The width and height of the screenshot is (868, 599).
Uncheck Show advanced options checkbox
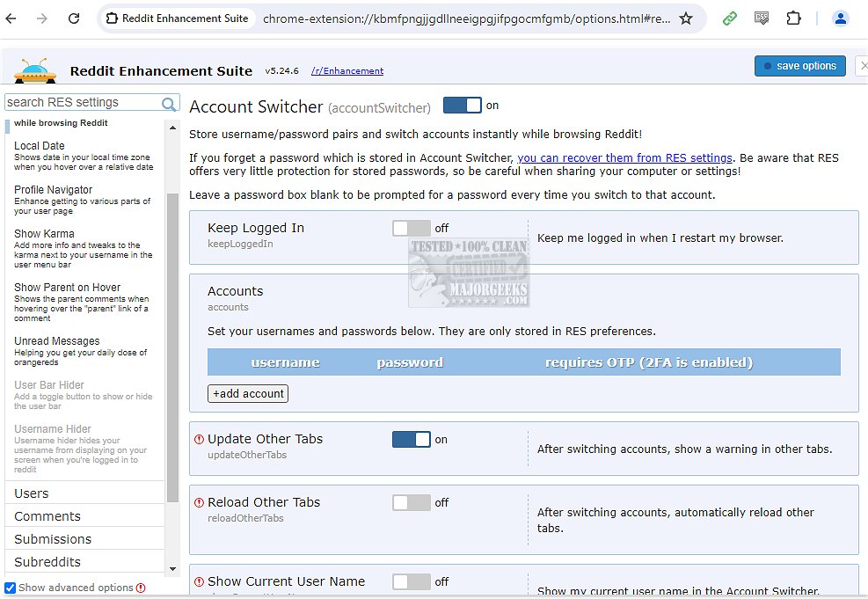click(11, 588)
